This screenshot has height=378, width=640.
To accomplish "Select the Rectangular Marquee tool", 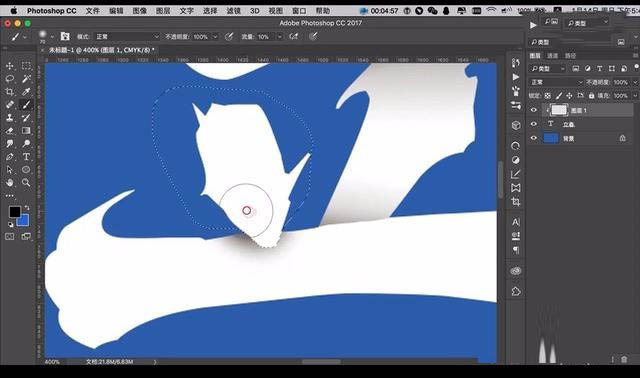I will pyautogui.click(x=26, y=66).
